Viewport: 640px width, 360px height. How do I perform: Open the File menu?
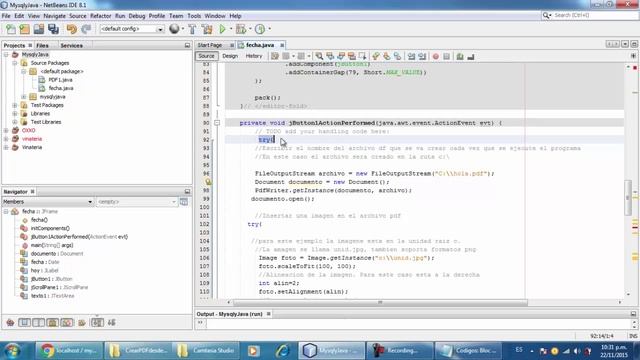point(6,16)
